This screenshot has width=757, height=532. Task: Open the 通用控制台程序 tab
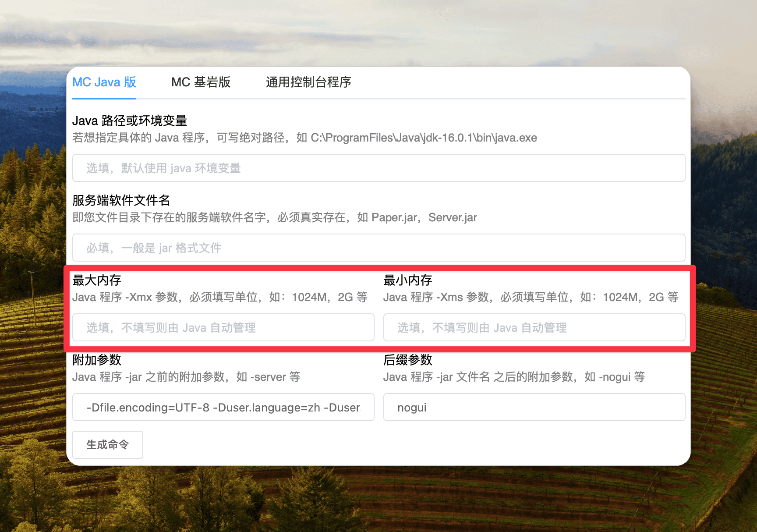(308, 82)
